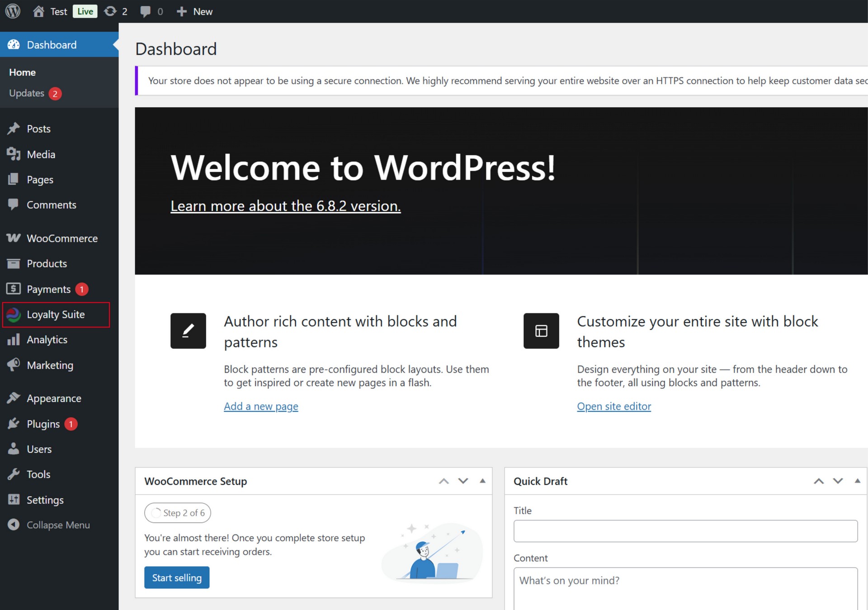The width and height of the screenshot is (868, 610).
Task: Click the Step 2 of 6 progress indicator
Action: 178,513
